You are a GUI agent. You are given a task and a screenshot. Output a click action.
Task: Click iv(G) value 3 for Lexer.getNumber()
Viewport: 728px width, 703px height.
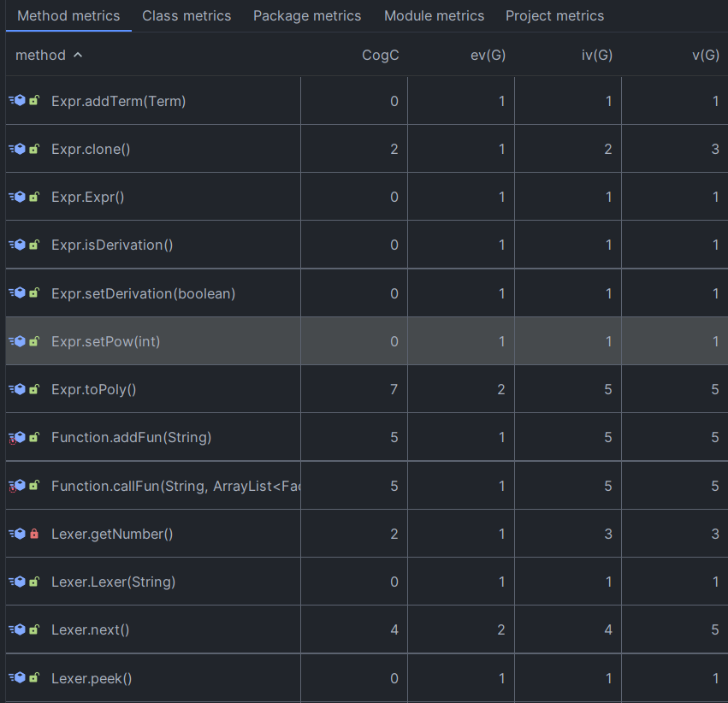[x=608, y=535]
